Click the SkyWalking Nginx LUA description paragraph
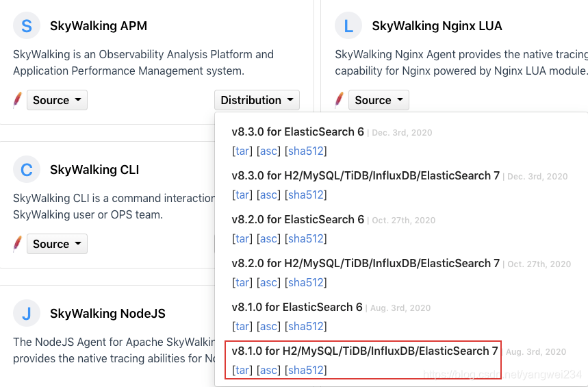588x387 pixels. pos(461,62)
